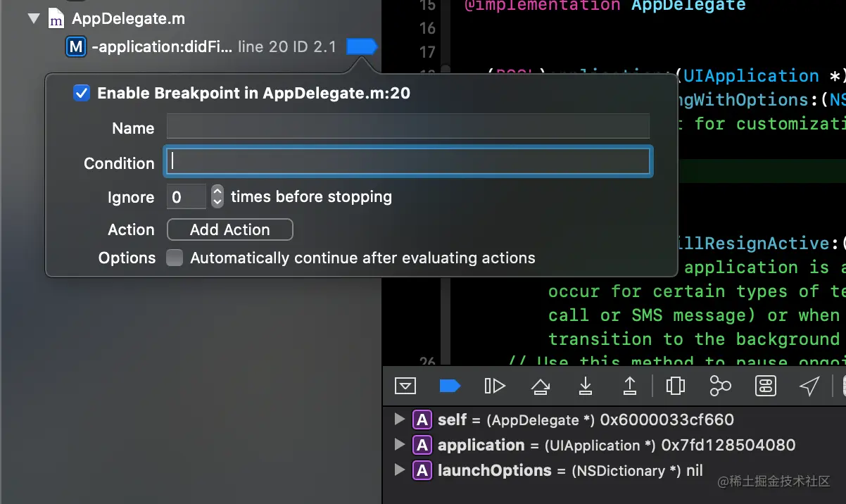This screenshot has height=504, width=846.
Task: Open Debug Memory Graph
Action: [720, 386]
